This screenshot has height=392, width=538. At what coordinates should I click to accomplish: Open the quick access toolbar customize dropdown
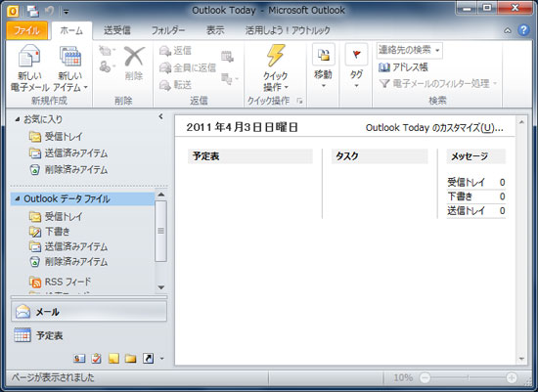pos(67,12)
